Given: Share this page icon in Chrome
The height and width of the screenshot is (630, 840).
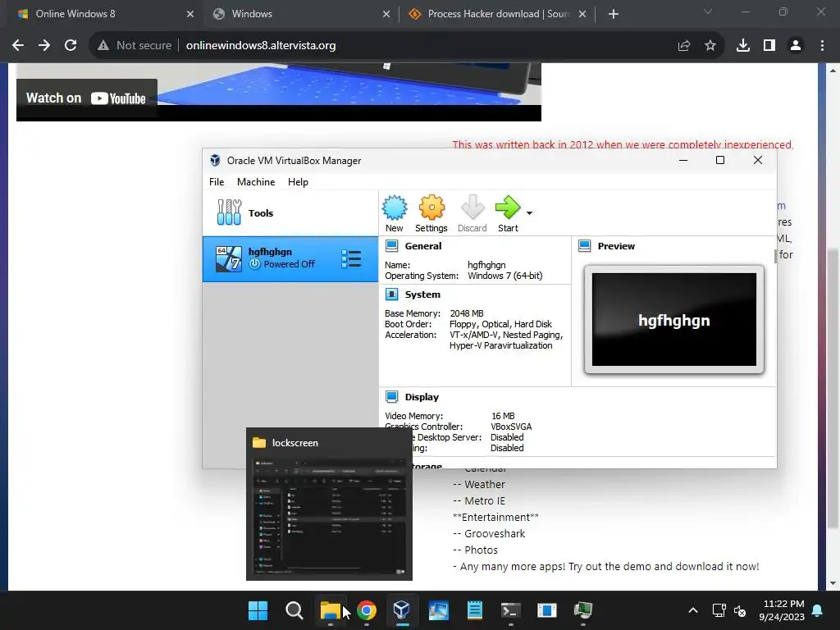Looking at the screenshot, I should pyautogui.click(x=684, y=46).
